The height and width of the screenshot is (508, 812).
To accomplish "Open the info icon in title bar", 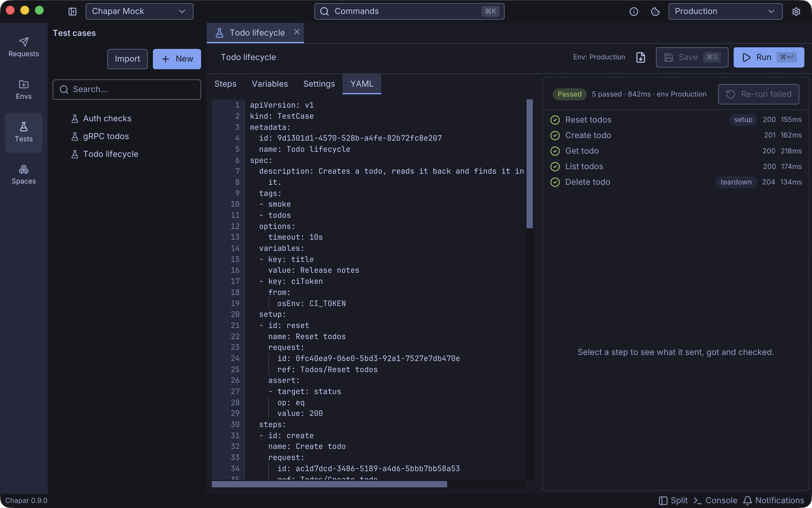I will [634, 11].
